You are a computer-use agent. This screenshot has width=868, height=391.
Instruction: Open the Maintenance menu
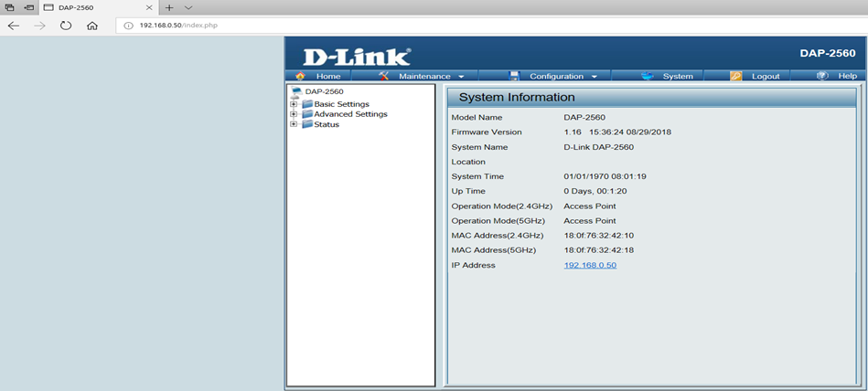click(424, 77)
